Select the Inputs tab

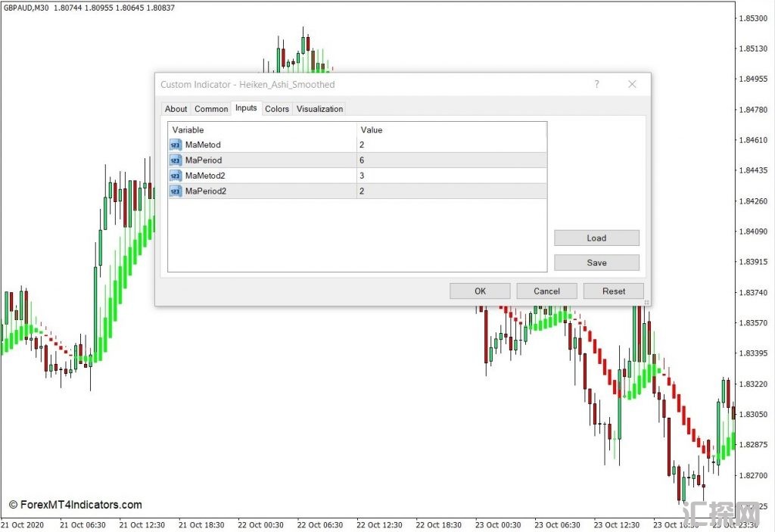pos(246,108)
